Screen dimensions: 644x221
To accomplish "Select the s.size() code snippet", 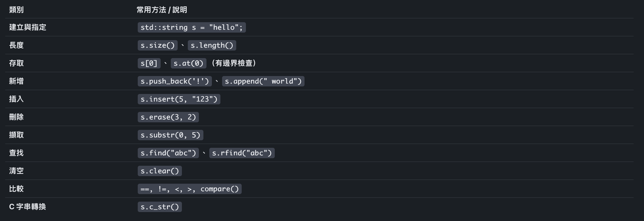I will coord(158,45).
